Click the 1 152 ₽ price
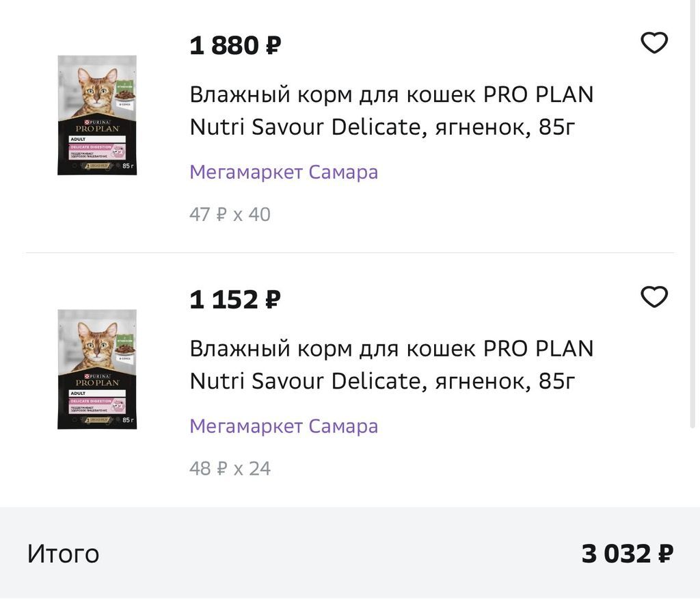This screenshot has height=600, width=700. click(235, 300)
